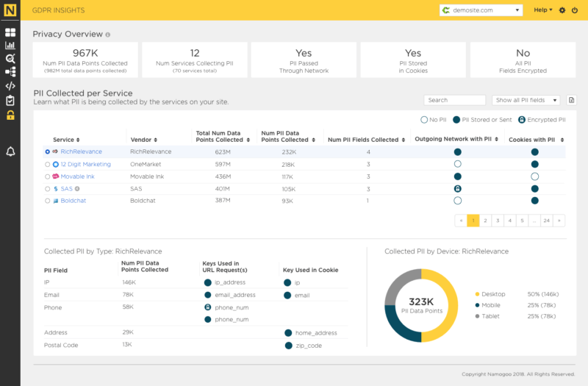Image resolution: width=588 pixels, height=386 pixels.
Task: Select the Boldchat row radio button
Action: pyautogui.click(x=47, y=201)
